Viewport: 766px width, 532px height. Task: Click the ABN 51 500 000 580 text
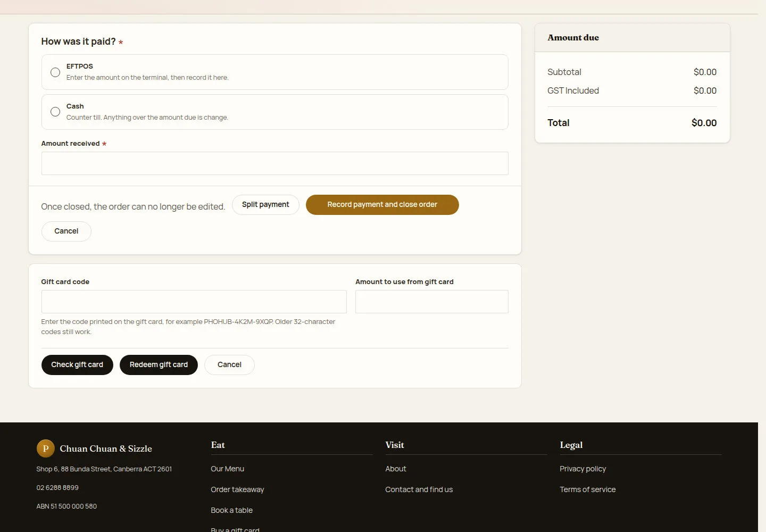[x=66, y=506]
